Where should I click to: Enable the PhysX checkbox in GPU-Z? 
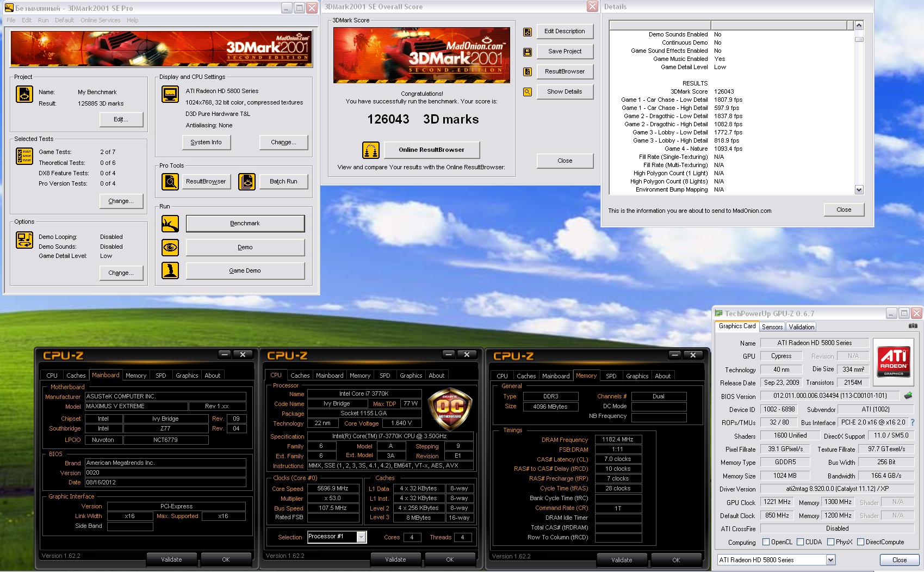pyautogui.click(x=830, y=542)
